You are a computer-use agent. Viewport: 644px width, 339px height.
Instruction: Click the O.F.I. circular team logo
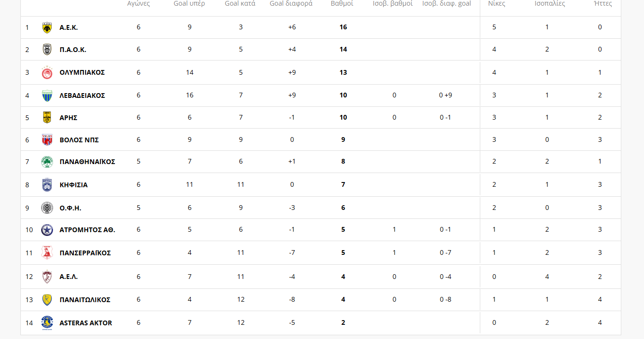[x=47, y=208]
